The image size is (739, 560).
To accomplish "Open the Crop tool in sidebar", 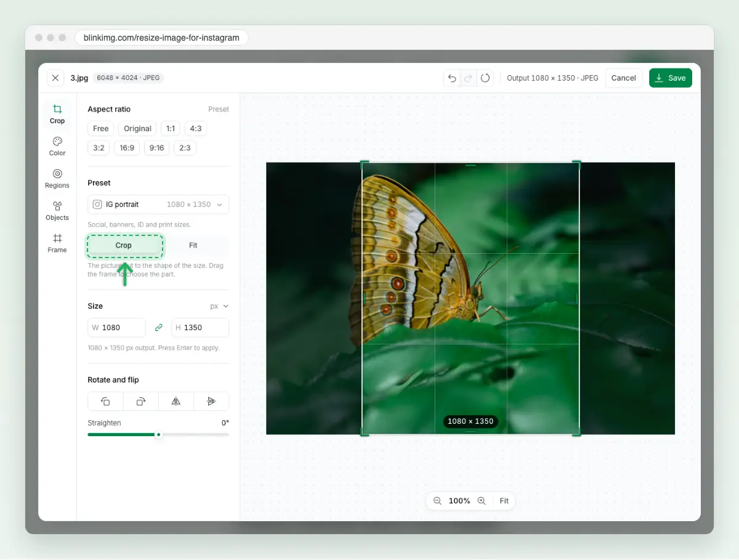I will [x=57, y=114].
